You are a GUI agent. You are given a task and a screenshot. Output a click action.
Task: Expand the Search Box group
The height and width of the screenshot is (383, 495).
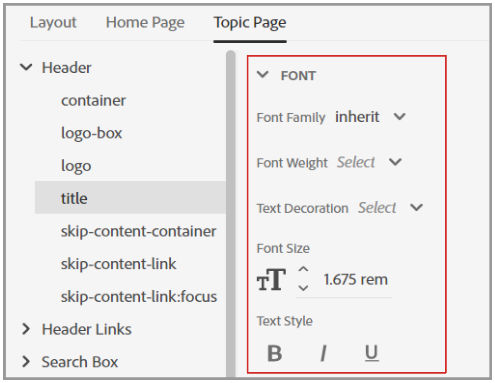[26, 361]
